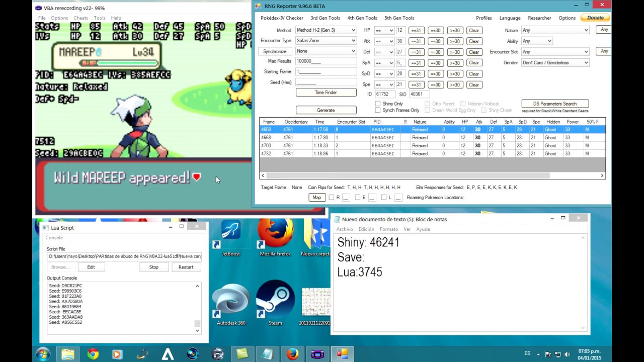644x362 pixels.
Task: Switch to VisualBoyAdvance taskbar icon
Action: (x=317, y=354)
